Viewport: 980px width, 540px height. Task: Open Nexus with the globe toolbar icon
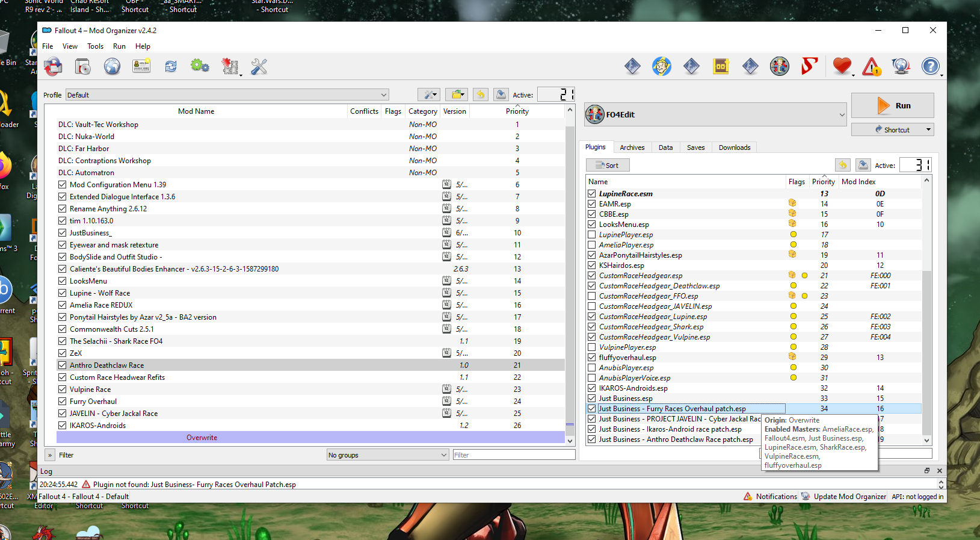[112, 66]
